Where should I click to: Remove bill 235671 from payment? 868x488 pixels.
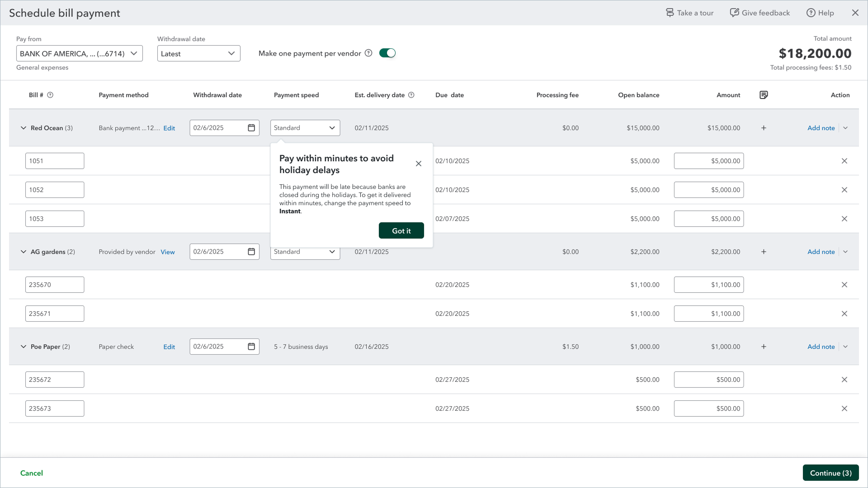[844, 314]
